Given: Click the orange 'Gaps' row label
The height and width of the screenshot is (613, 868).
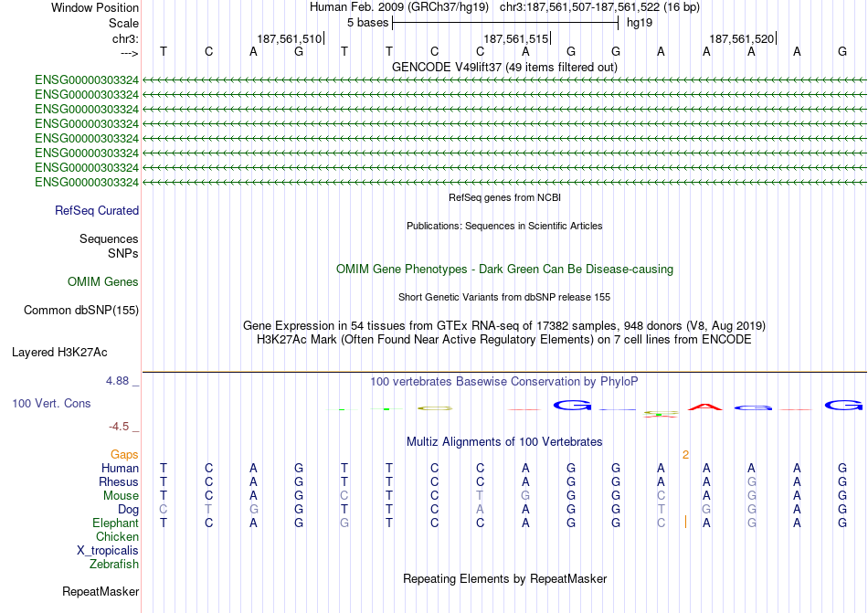Looking at the screenshot, I should pyautogui.click(x=124, y=455).
